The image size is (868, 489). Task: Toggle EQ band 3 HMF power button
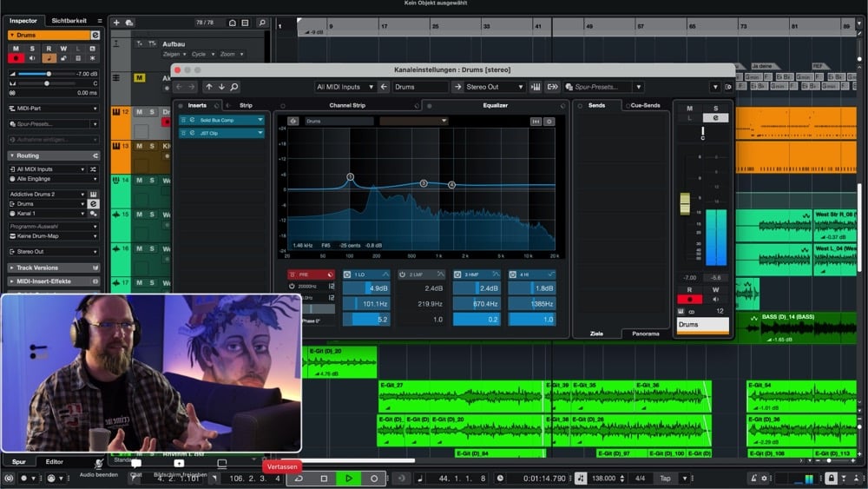pos(457,274)
